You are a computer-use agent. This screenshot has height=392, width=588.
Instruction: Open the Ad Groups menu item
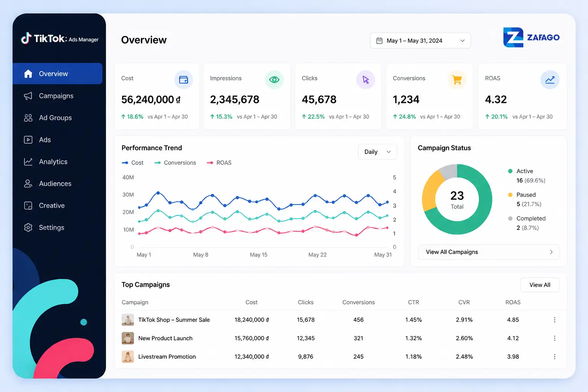(x=57, y=118)
